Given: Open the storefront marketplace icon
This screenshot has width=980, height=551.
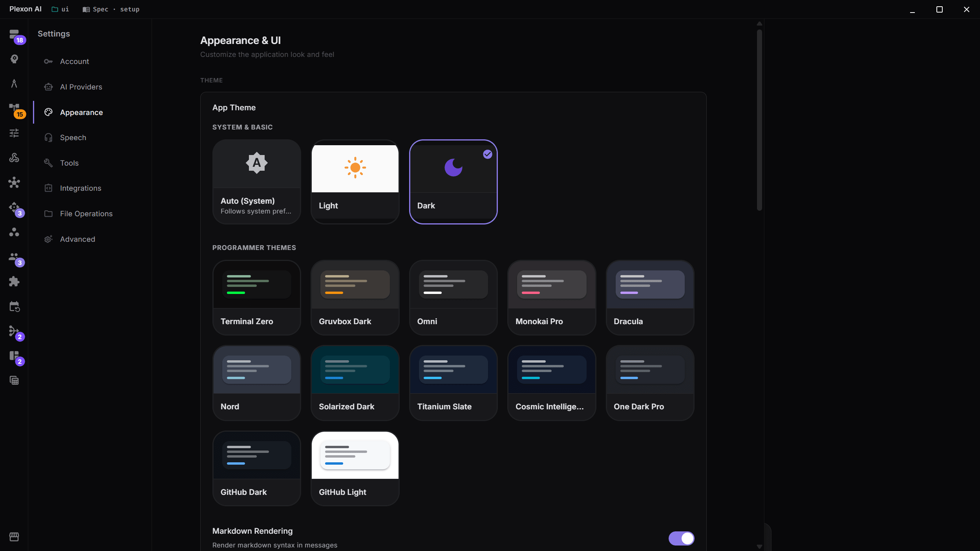Looking at the screenshot, I should tap(15, 536).
